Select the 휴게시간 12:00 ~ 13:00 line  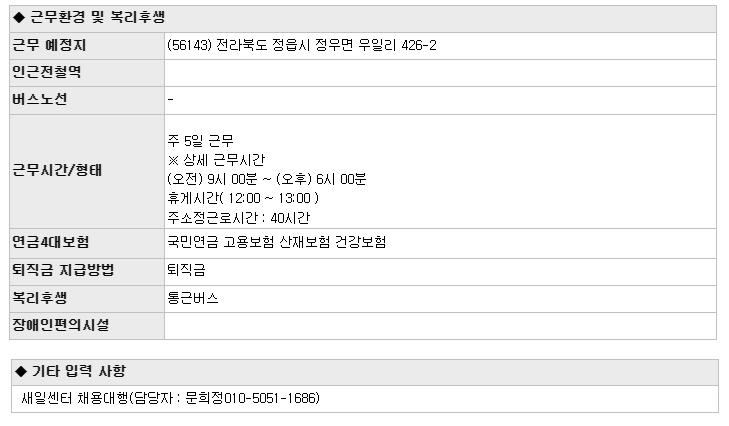click(243, 198)
